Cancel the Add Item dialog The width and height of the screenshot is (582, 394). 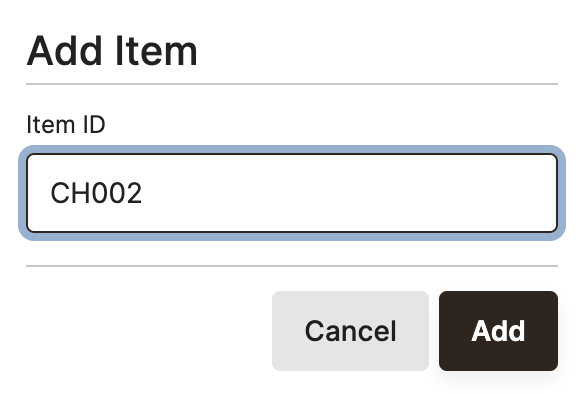pos(350,331)
